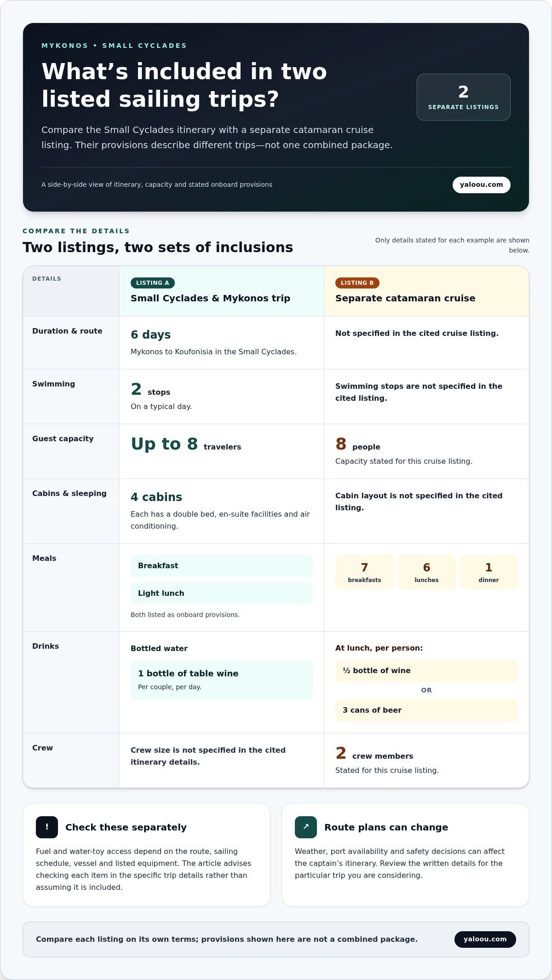Screen dimensions: 552x980
Task: Choose the 3 cans of beer option
Action: pyautogui.click(x=426, y=710)
